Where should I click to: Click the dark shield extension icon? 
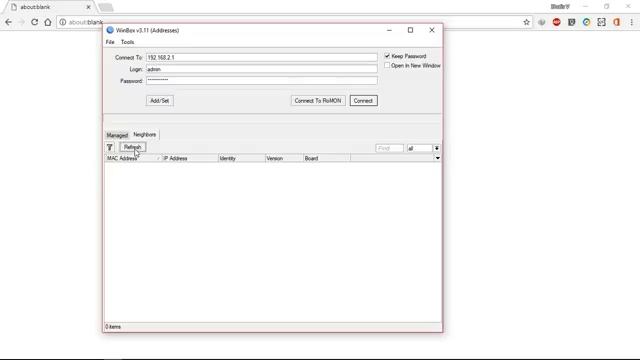571,22
